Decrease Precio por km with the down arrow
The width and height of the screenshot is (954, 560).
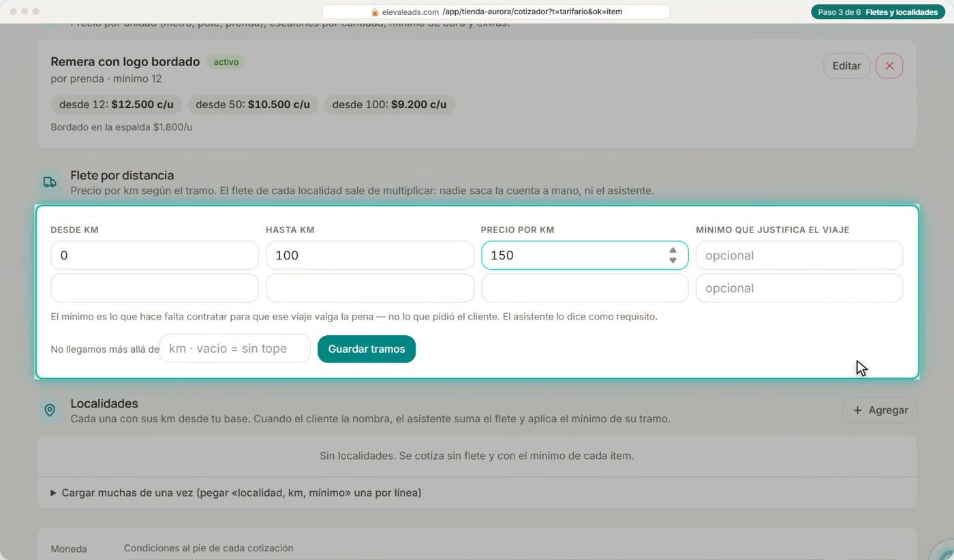point(673,260)
